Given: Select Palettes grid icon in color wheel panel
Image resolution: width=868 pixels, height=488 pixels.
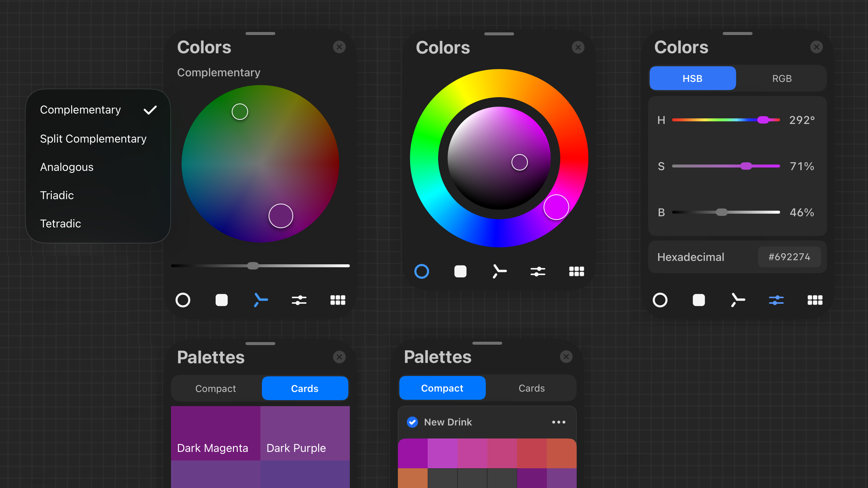Looking at the screenshot, I should pos(577,271).
